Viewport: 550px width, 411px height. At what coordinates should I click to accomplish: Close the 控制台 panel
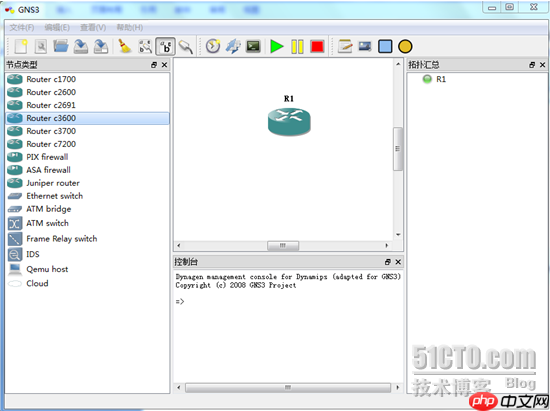[x=398, y=262]
